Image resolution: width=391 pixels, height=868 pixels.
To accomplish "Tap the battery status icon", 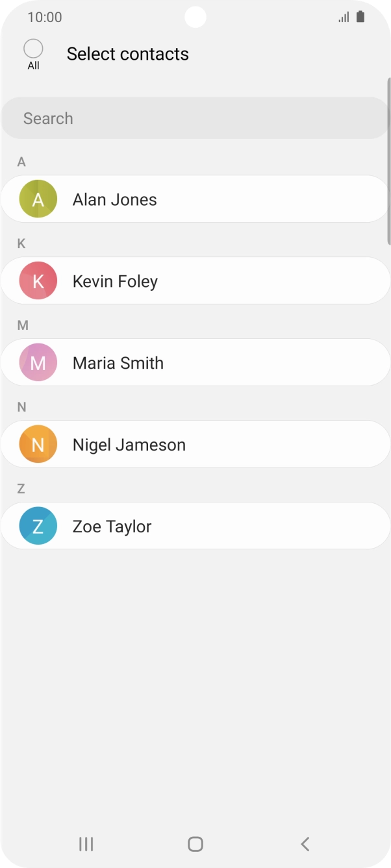I will point(360,17).
